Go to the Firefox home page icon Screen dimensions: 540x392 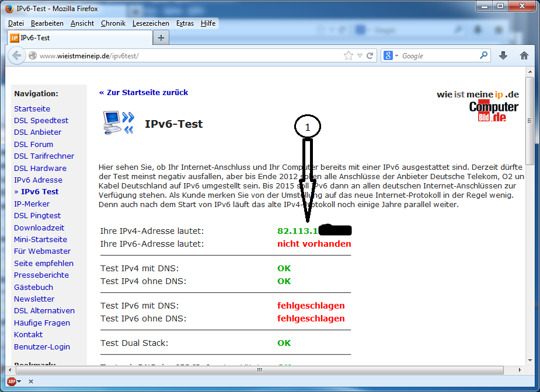click(x=524, y=55)
